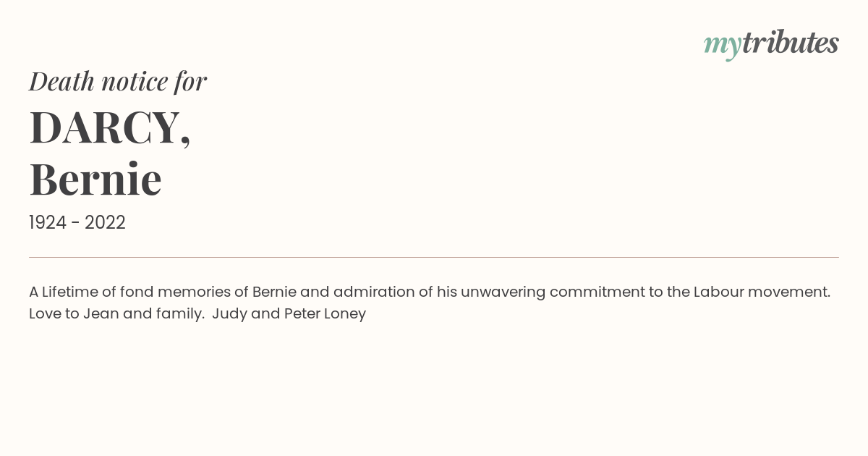This screenshot has height=456, width=868.
Task: Click the mytributes logo
Action: [x=771, y=45]
